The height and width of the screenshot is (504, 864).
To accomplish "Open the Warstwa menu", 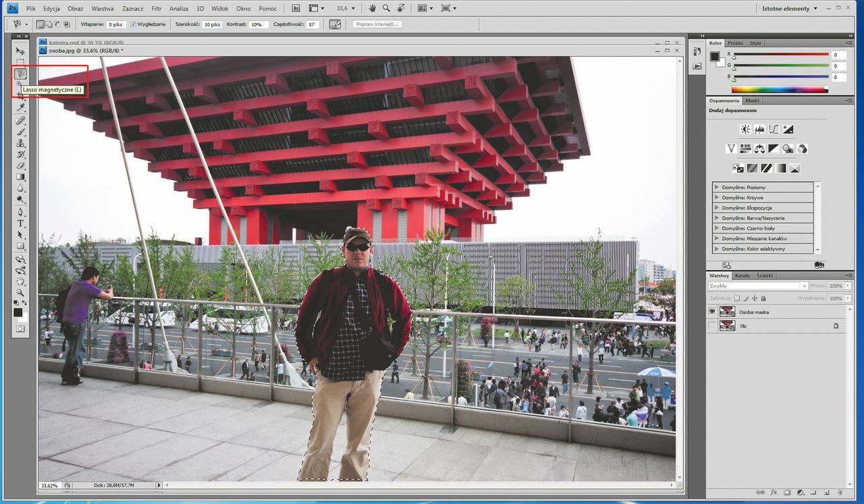I will tap(102, 9).
